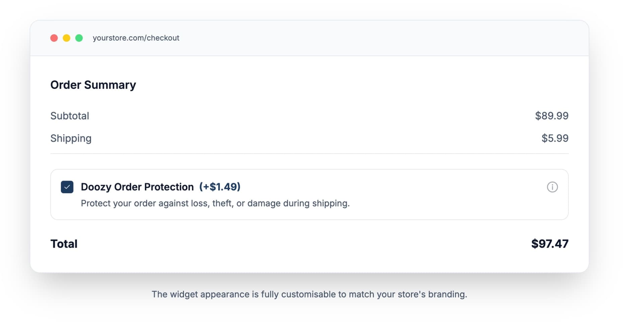Select the Order Summary heading
The image size is (644, 326).
[93, 85]
